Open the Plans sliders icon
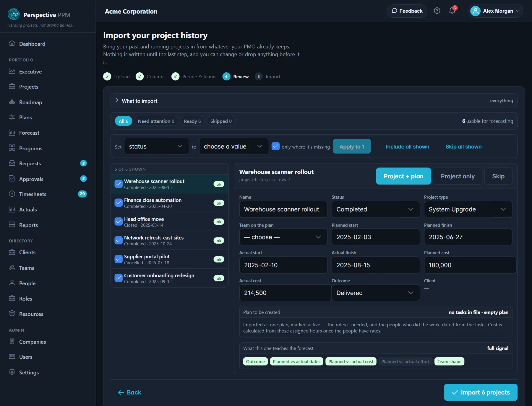Viewport: 532px width, 406px height. pos(12,117)
